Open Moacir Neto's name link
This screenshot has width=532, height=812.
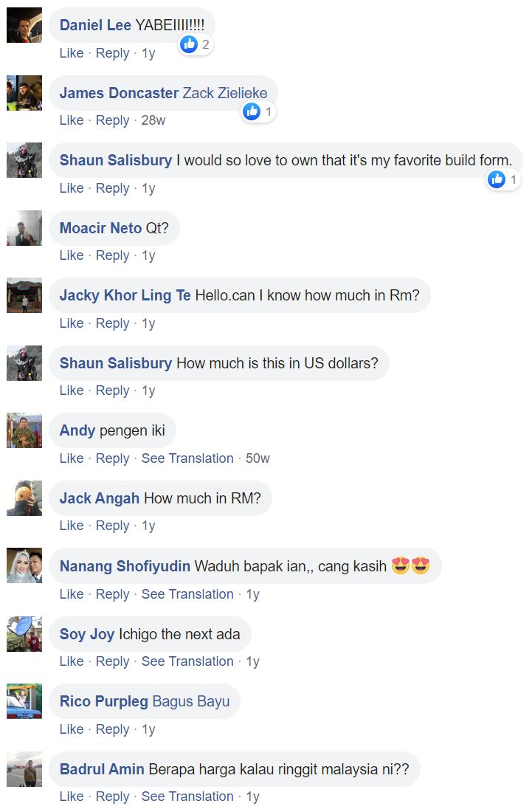[x=100, y=228]
